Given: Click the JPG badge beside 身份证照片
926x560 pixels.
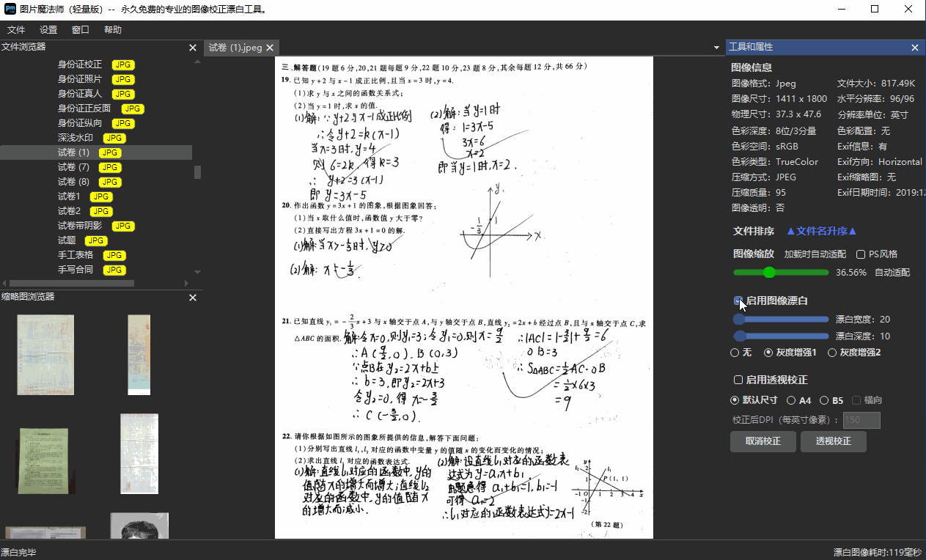Looking at the screenshot, I should pyautogui.click(x=122, y=79).
